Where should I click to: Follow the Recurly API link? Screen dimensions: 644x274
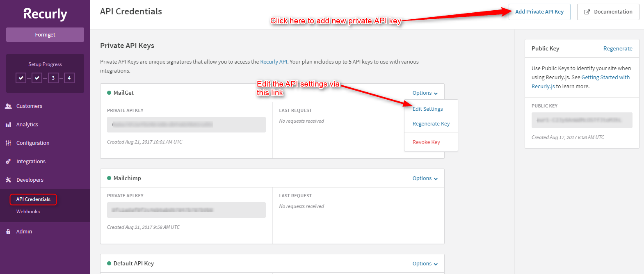tap(274, 62)
